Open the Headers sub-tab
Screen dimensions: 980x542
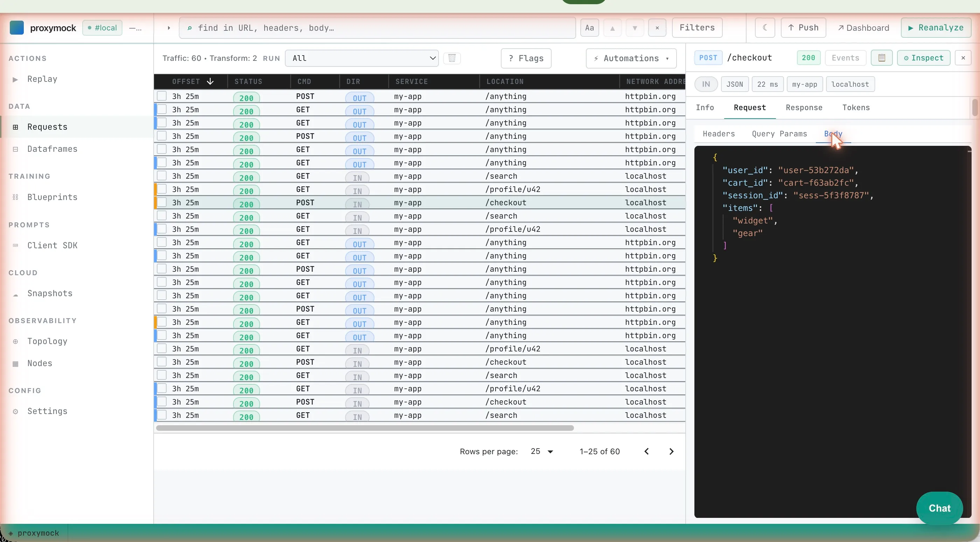719,134
